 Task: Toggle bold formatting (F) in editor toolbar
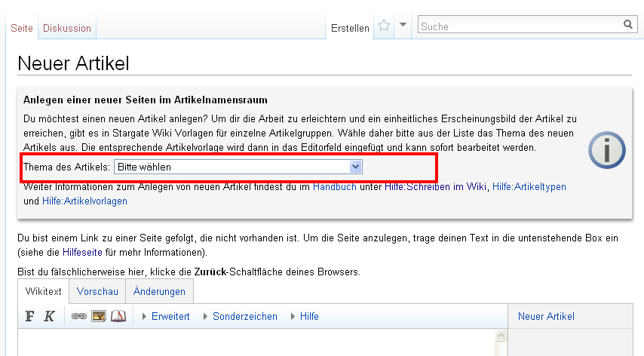coord(30,317)
